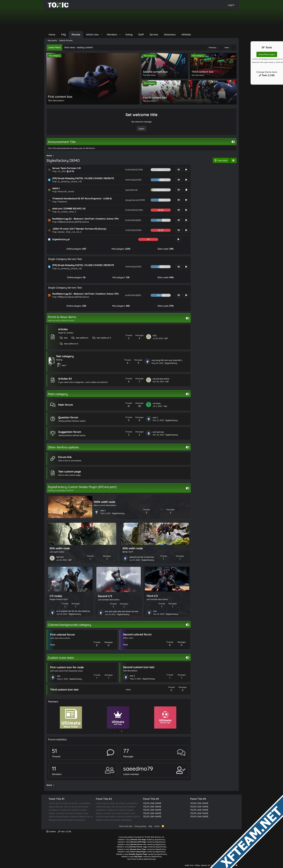Show the Previous news item
Viewport: 283px width, 868px height.
click(x=212, y=47)
